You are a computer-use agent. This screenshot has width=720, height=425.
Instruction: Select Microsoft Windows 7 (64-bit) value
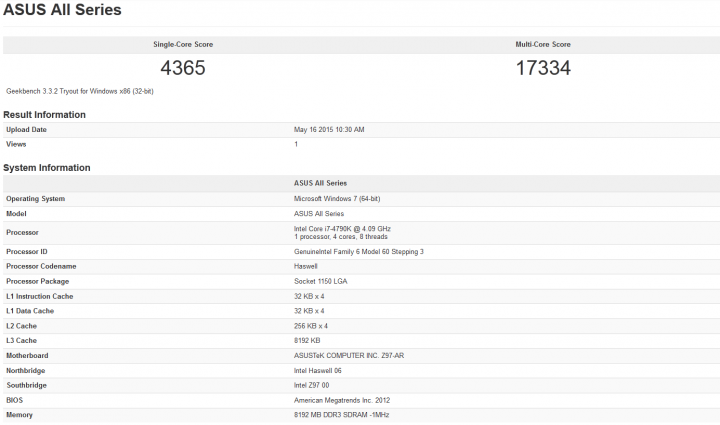pyautogui.click(x=337, y=199)
